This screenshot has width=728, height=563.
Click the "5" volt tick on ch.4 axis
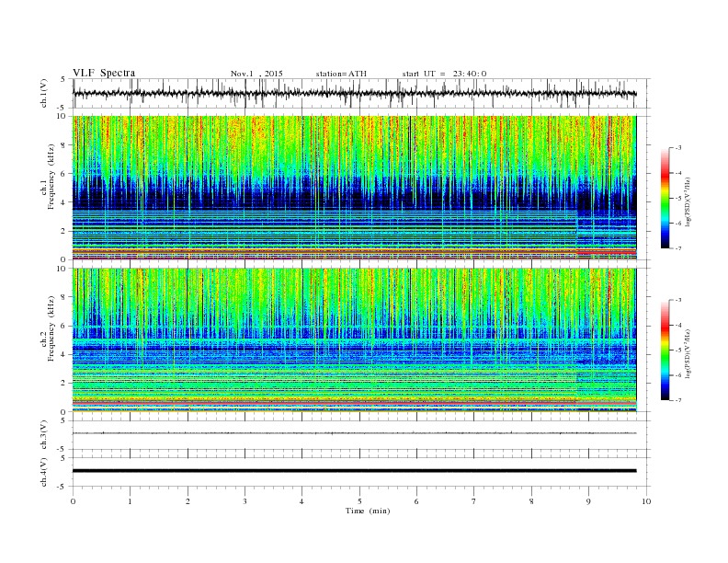pos(63,458)
